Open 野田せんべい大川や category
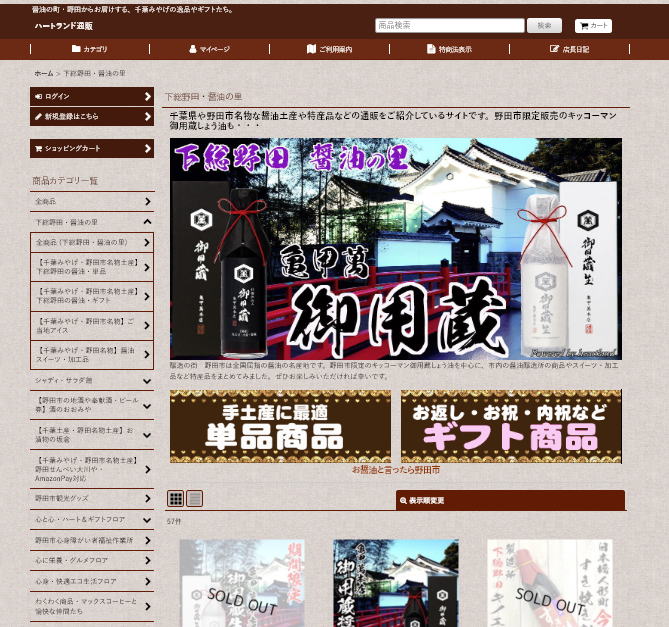The image size is (669, 627). coord(92,469)
